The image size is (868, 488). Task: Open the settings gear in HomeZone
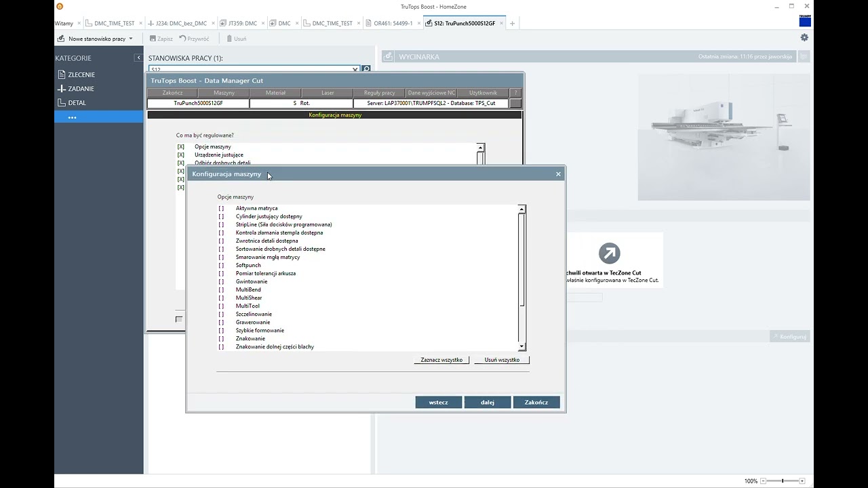804,38
